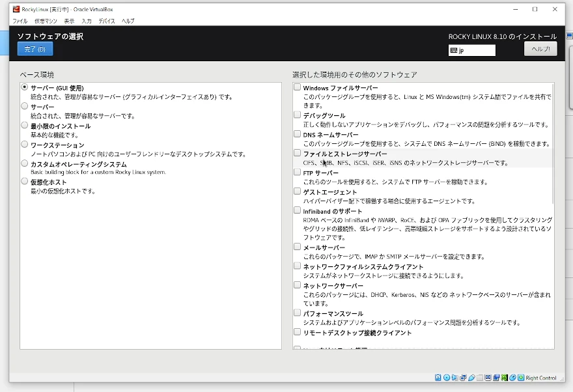Select the サーバー base environment radio button
Image resolution: width=573 pixels, height=392 pixels.
pos(25,106)
